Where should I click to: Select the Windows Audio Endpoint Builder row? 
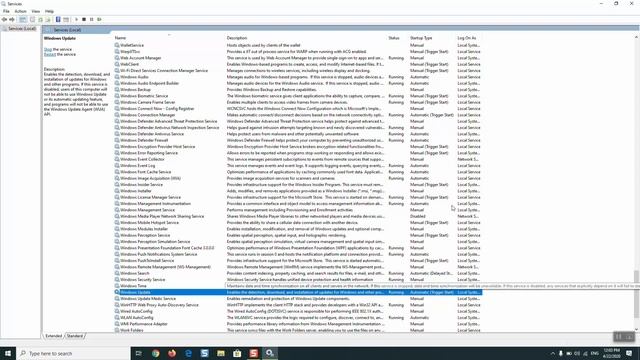click(x=298, y=83)
